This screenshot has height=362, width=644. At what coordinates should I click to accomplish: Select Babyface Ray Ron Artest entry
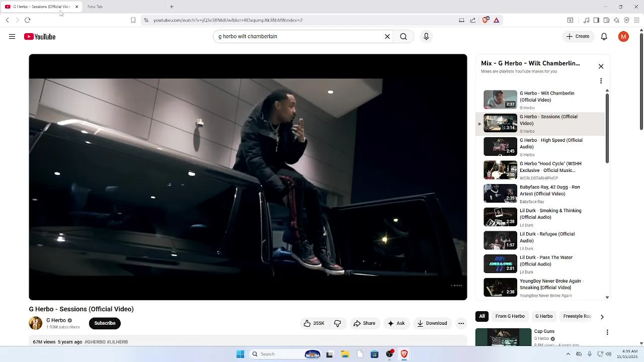[x=540, y=194]
